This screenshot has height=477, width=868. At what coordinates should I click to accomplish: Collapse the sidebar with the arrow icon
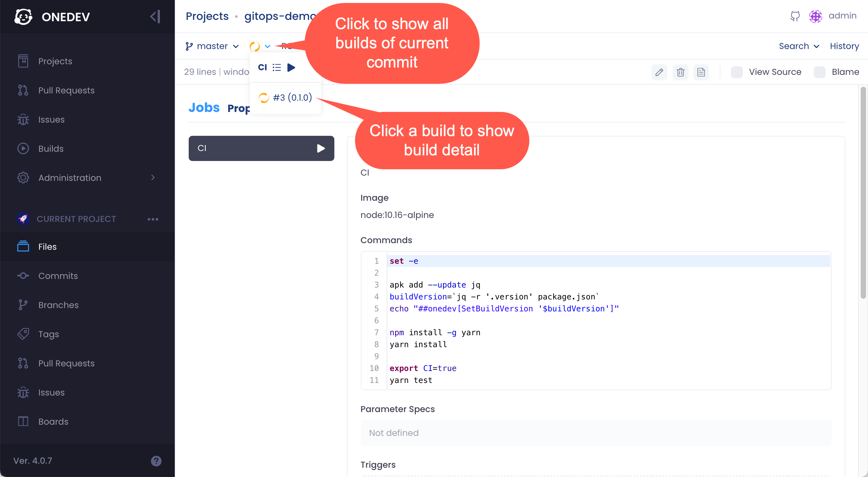[x=155, y=17]
